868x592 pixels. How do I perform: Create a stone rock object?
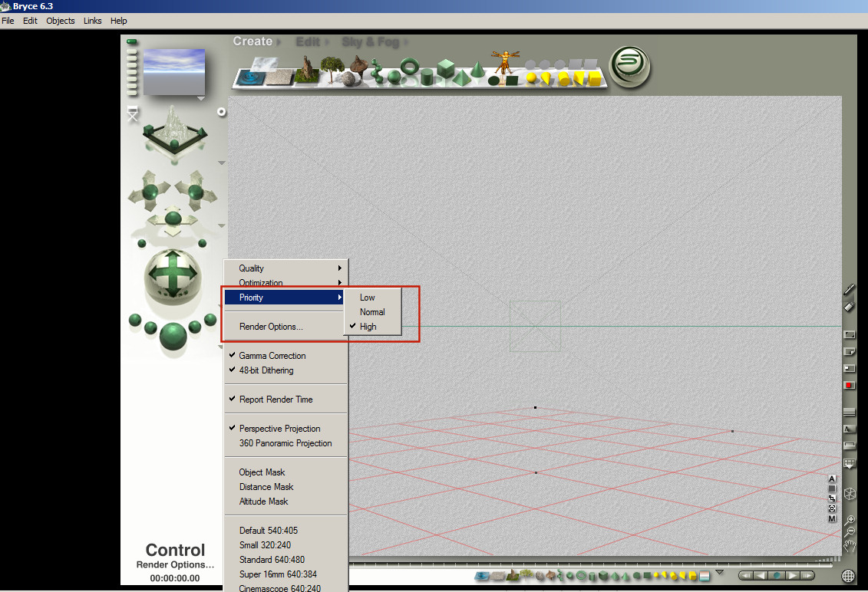pos(348,81)
